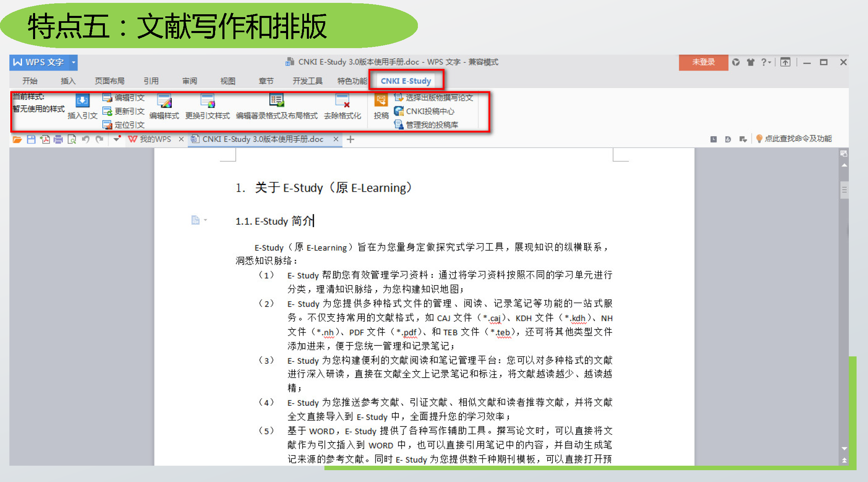This screenshot has height=482, width=868.
Task: Click the export to PDF icon
Action: click(45, 139)
